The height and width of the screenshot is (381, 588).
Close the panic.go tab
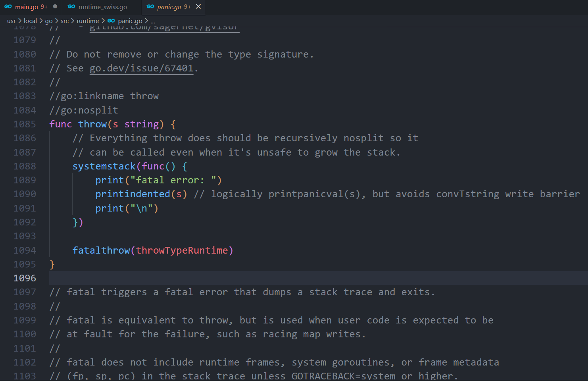(198, 7)
